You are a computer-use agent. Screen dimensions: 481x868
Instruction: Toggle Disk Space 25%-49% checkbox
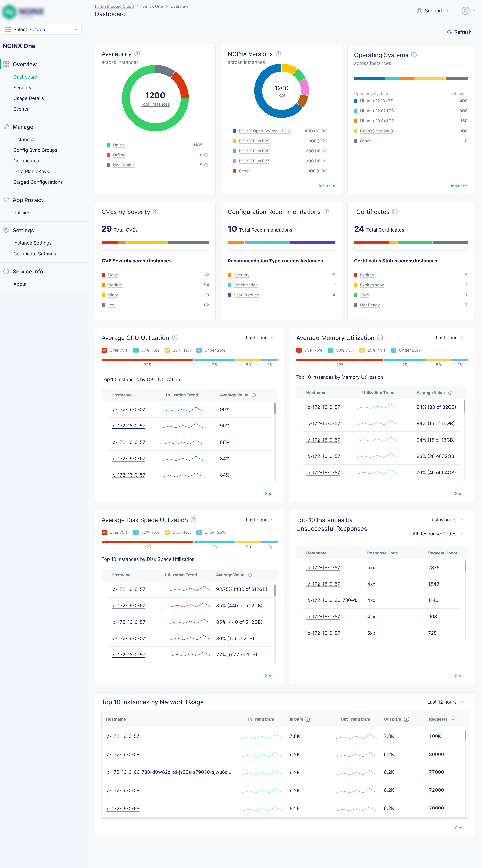167,532
